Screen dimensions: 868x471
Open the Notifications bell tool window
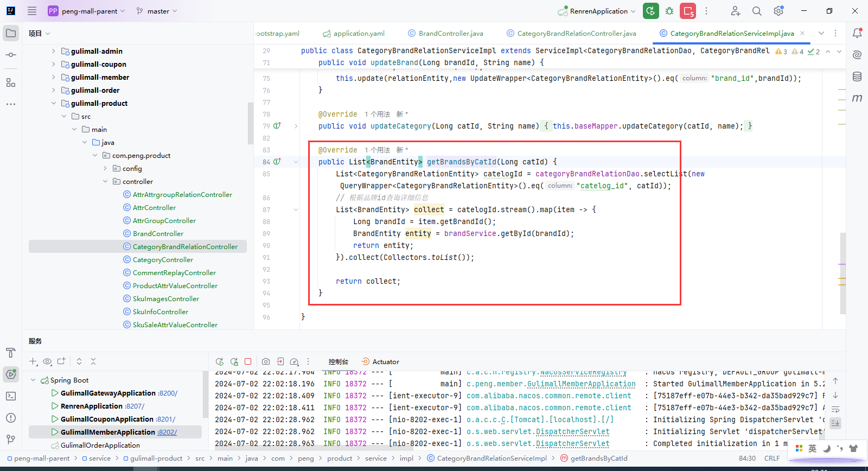pos(857,33)
